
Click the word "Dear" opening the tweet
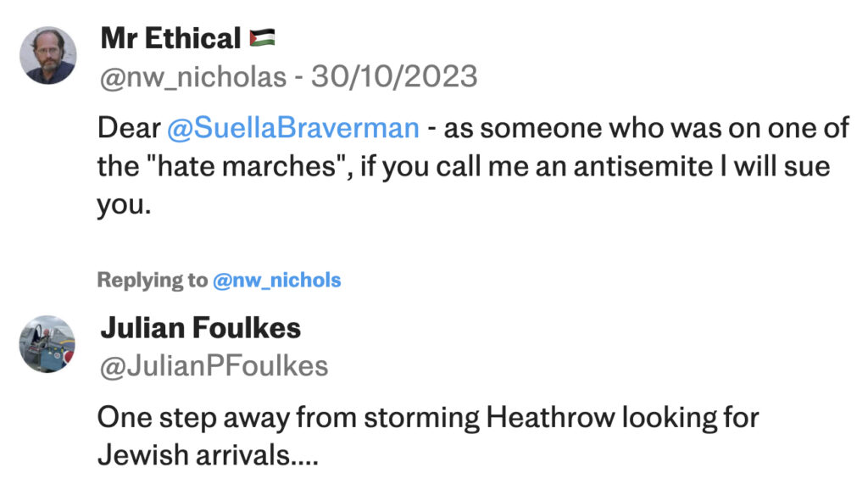point(128,128)
